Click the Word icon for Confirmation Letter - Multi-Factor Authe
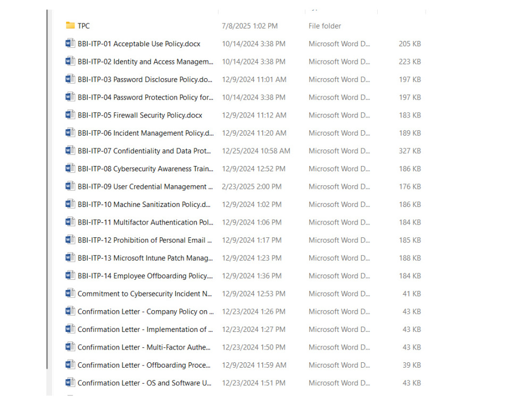This screenshot has width=532, height=399. [70, 347]
